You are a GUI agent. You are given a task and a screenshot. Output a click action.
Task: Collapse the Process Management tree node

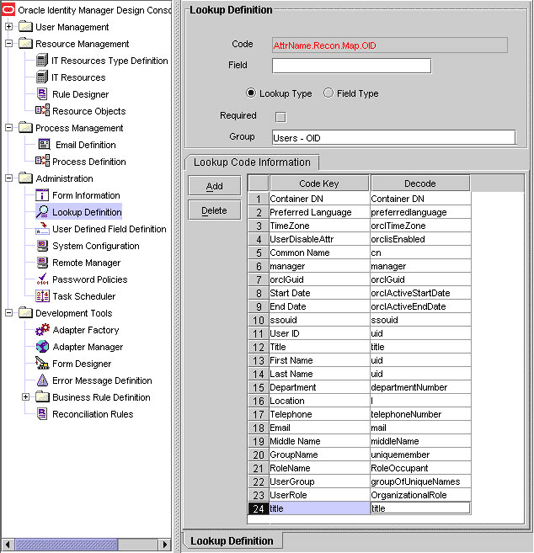point(9,127)
